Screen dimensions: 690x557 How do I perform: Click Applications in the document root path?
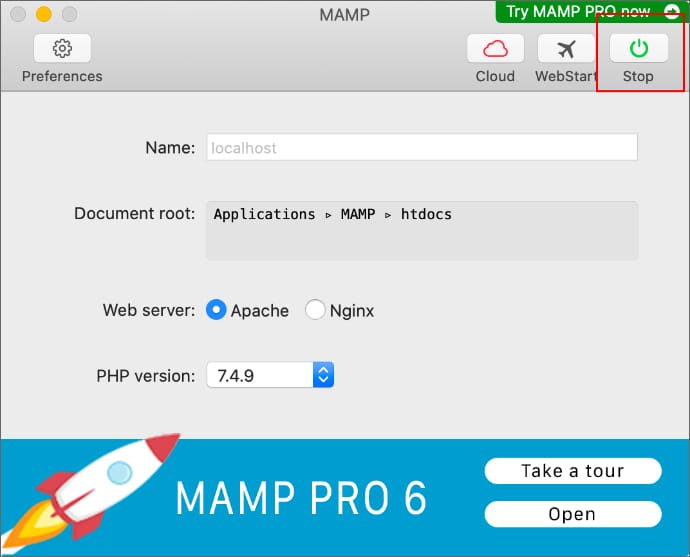264,214
